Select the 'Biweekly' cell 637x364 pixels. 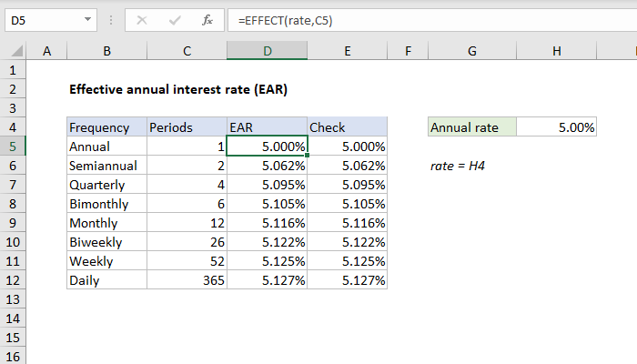pos(106,242)
